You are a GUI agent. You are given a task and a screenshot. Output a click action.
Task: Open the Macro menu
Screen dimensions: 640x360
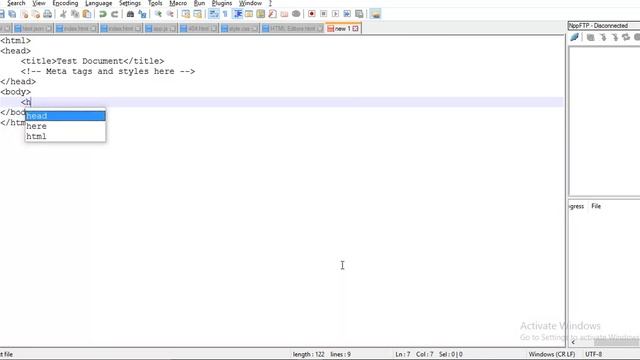[x=178, y=3]
